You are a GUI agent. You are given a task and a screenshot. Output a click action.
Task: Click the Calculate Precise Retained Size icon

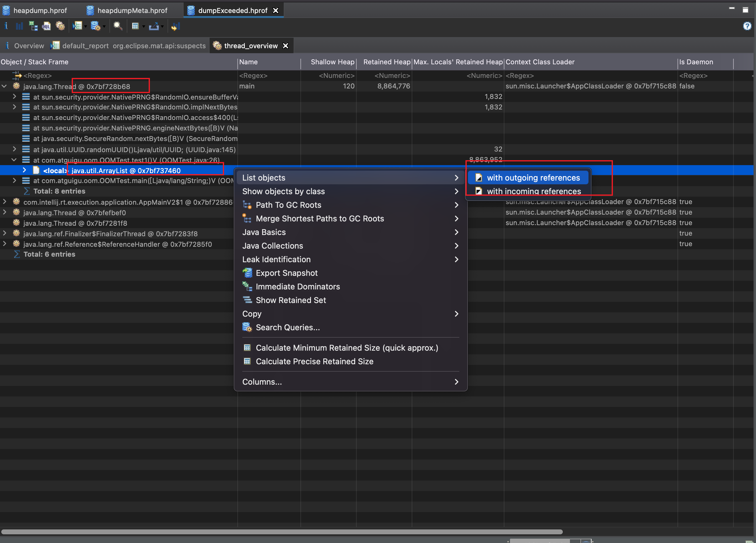[x=247, y=361]
